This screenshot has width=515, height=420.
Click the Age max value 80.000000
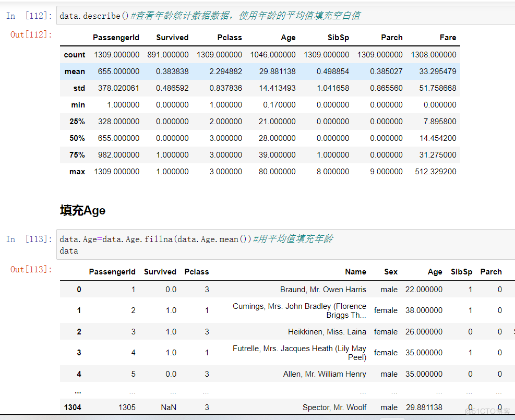click(277, 172)
